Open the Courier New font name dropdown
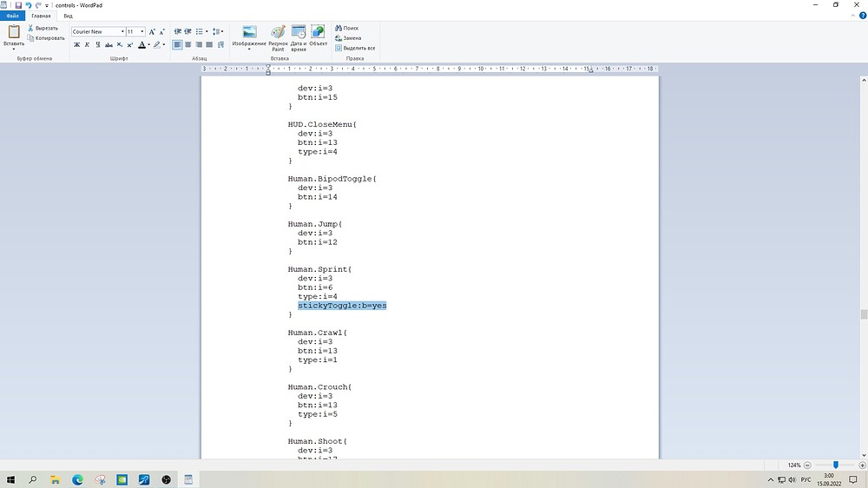This screenshot has height=488, width=868. click(122, 31)
